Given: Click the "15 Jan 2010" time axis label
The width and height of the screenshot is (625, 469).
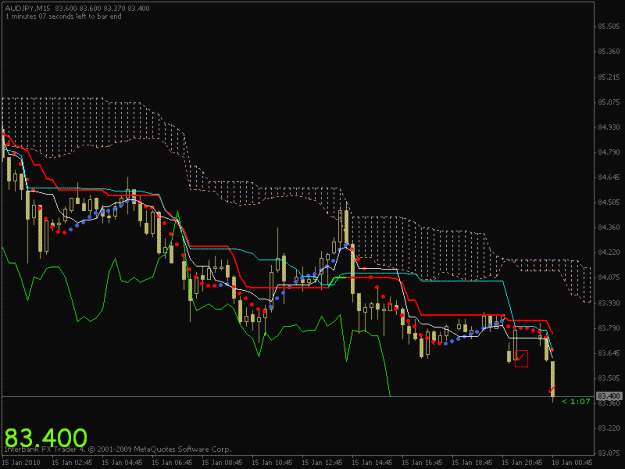Looking at the screenshot, I should click(22, 463).
